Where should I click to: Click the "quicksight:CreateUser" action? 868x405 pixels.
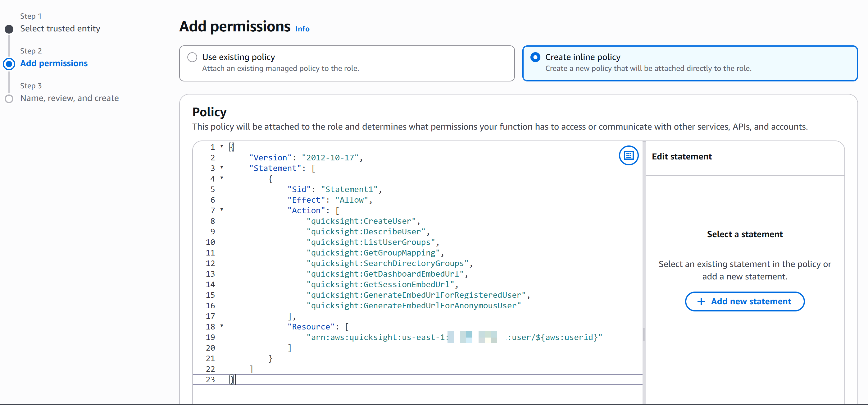(x=361, y=221)
